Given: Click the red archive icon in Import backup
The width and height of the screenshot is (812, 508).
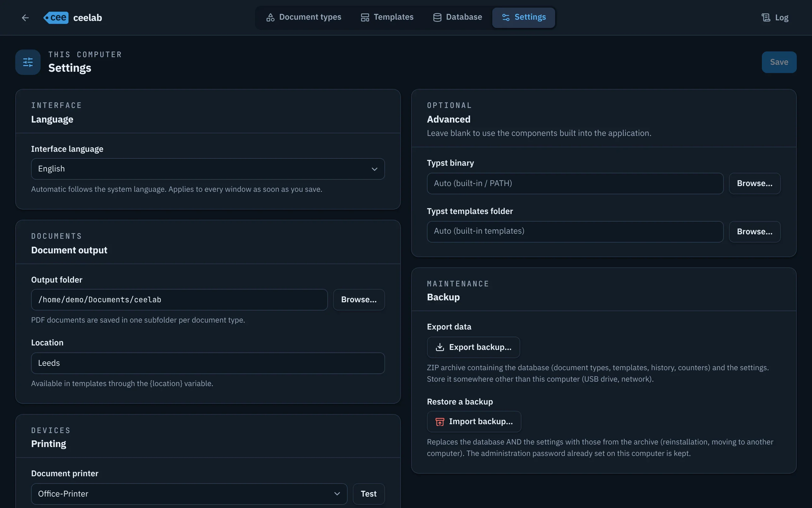Looking at the screenshot, I should tap(440, 422).
